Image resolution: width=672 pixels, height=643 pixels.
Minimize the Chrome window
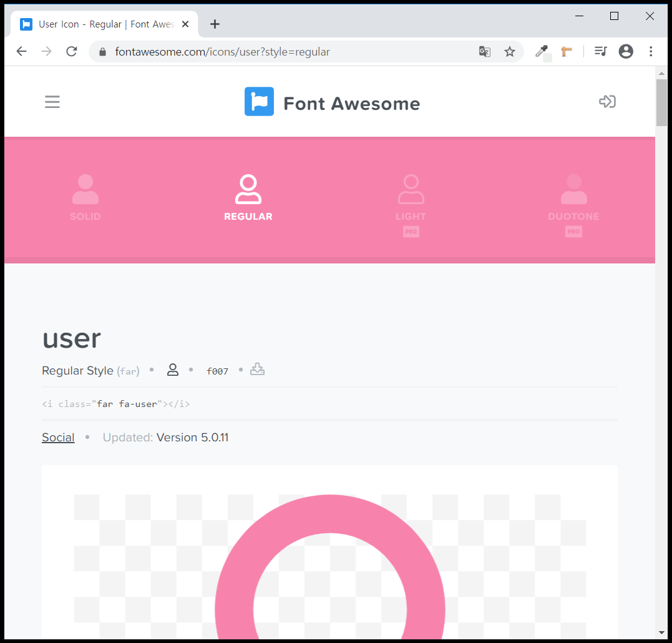[580, 16]
